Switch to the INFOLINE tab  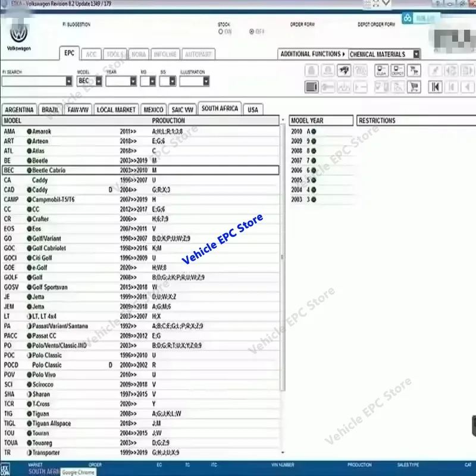pyautogui.click(x=165, y=54)
